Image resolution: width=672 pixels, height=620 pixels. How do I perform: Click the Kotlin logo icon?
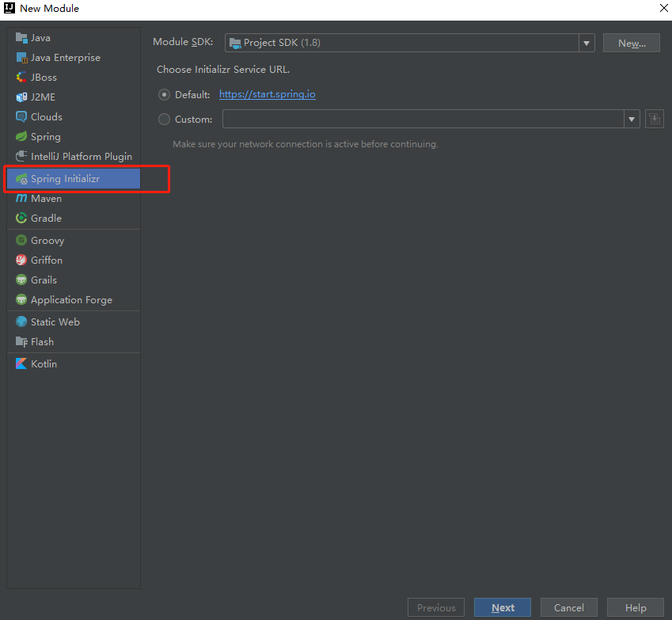21,363
